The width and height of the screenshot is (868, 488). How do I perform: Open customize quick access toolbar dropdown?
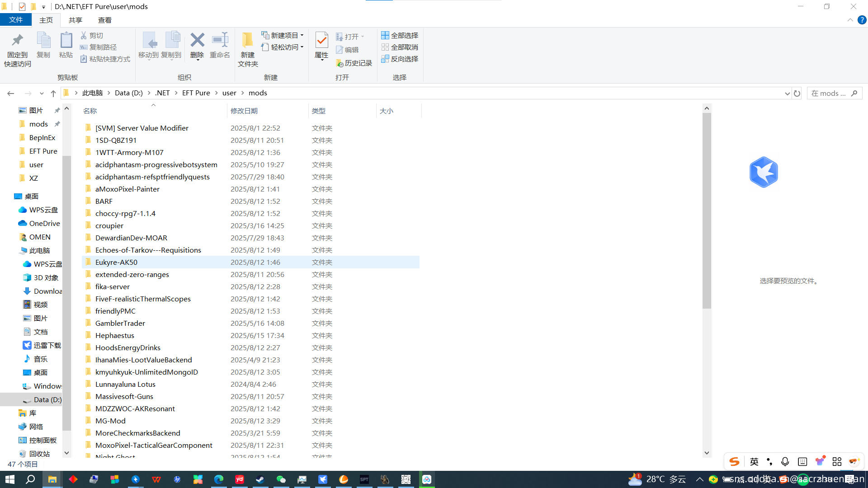pyautogui.click(x=43, y=7)
